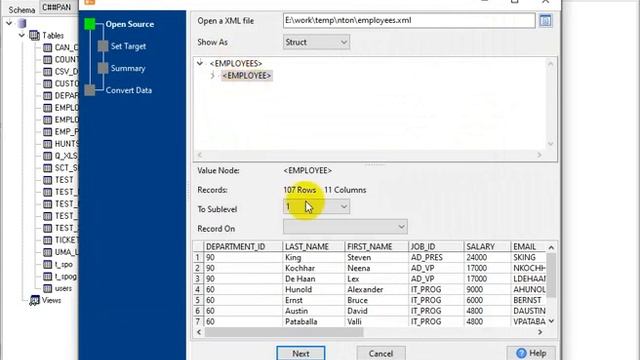The image size is (640, 360).
Task: Select the Convert Data wizard step
Action: point(129,90)
